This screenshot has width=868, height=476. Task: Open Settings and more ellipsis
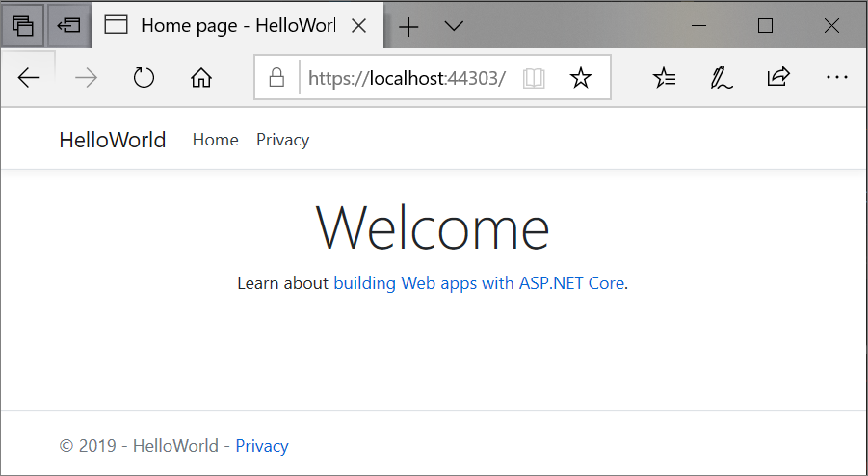click(836, 79)
